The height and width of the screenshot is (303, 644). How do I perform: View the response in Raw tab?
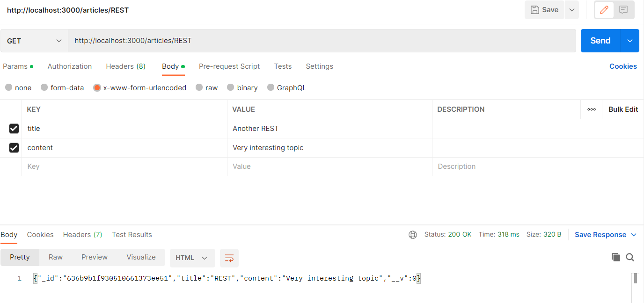[x=55, y=257]
